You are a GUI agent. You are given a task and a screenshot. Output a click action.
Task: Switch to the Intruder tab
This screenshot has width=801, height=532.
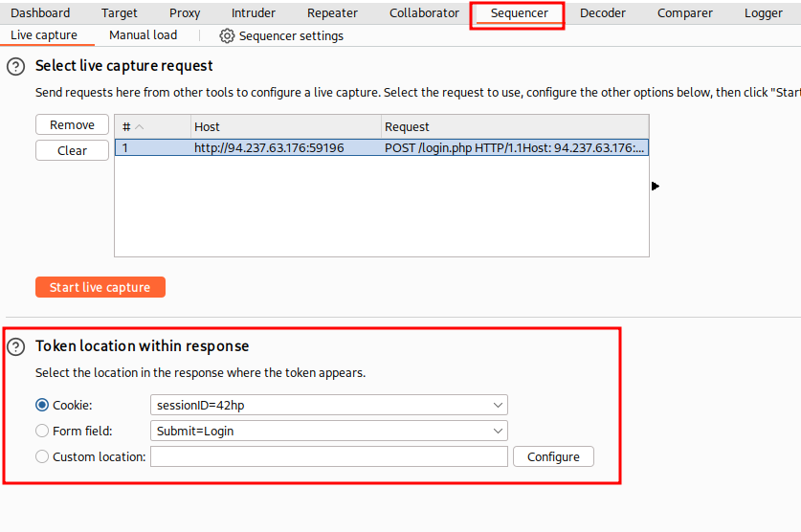click(x=254, y=13)
